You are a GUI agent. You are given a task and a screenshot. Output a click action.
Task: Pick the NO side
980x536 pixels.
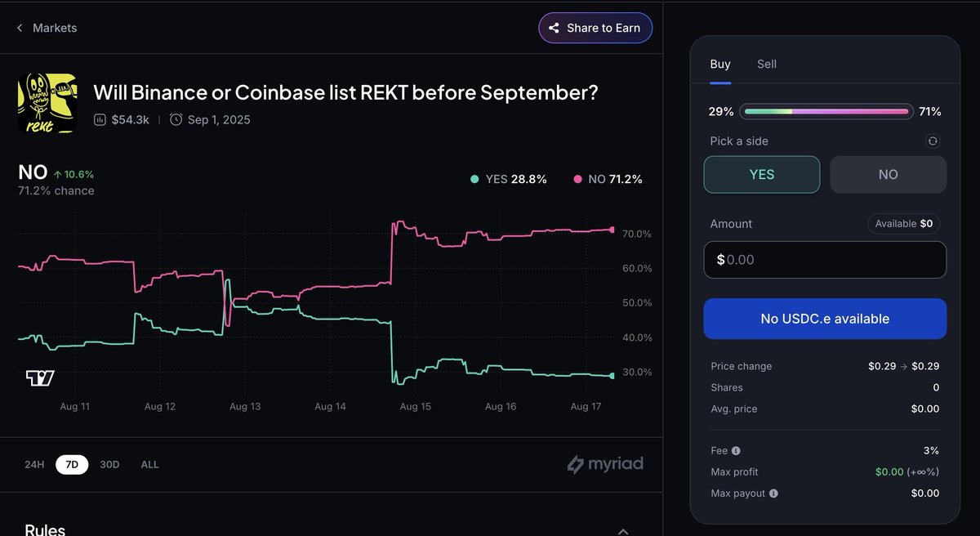click(x=889, y=174)
